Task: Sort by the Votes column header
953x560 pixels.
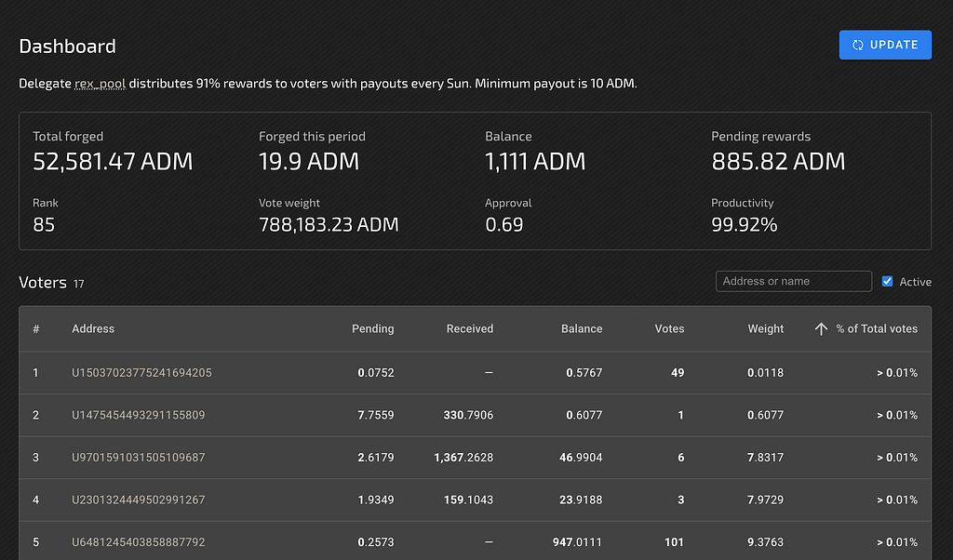Action: tap(669, 328)
